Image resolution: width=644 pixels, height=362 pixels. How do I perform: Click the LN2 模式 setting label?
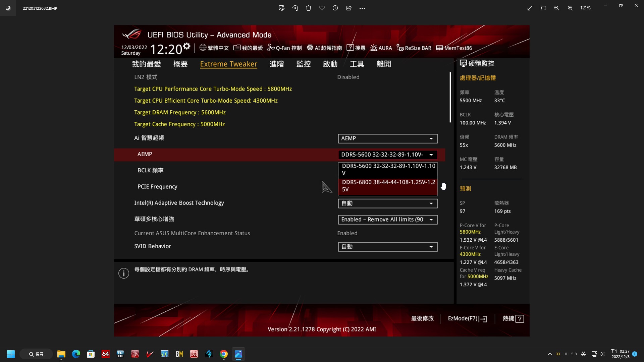click(x=146, y=77)
